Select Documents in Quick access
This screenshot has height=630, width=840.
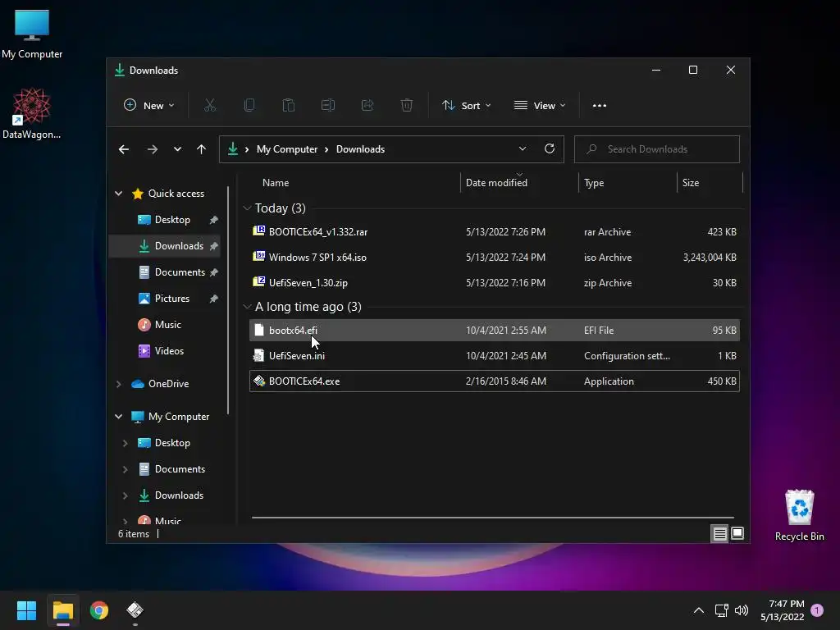[164, 272]
